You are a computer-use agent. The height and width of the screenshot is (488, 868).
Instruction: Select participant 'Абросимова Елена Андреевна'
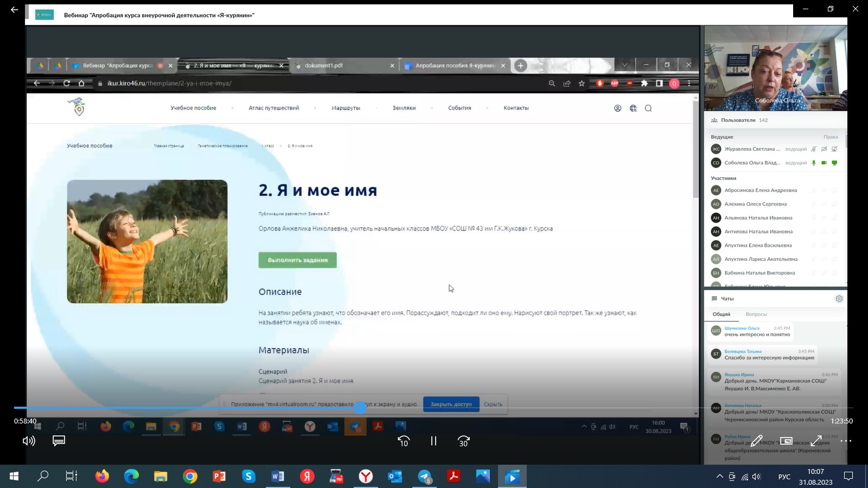(x=761, y=190)
